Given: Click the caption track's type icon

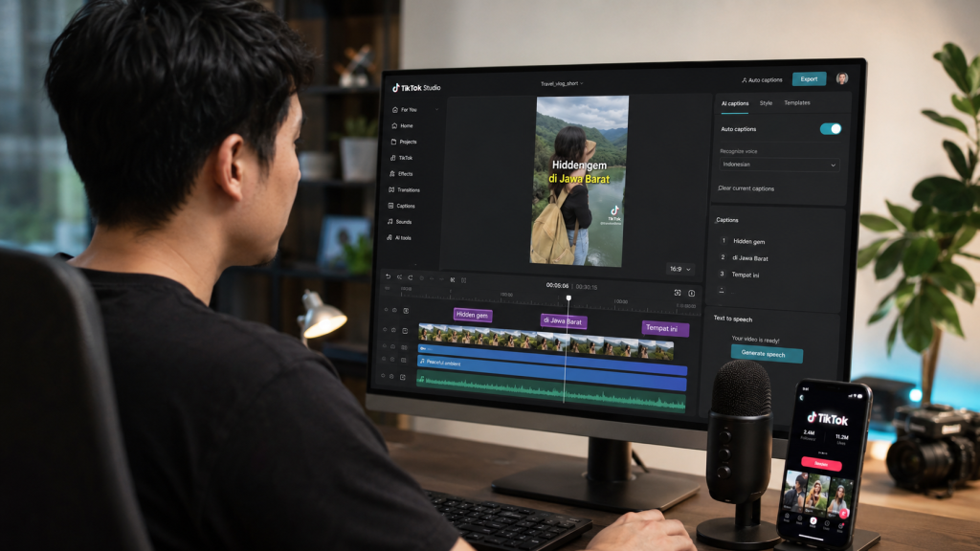Looking at the screenshot, I should [406, 311].
